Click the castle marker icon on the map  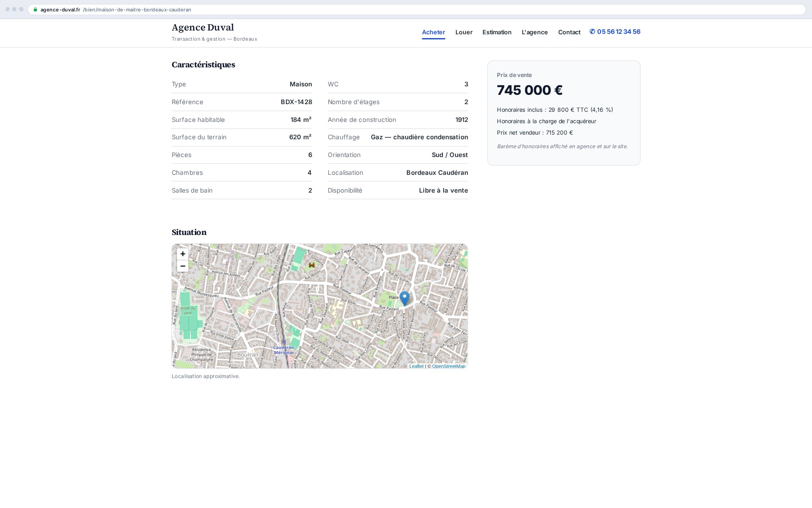tap(312, 265)
